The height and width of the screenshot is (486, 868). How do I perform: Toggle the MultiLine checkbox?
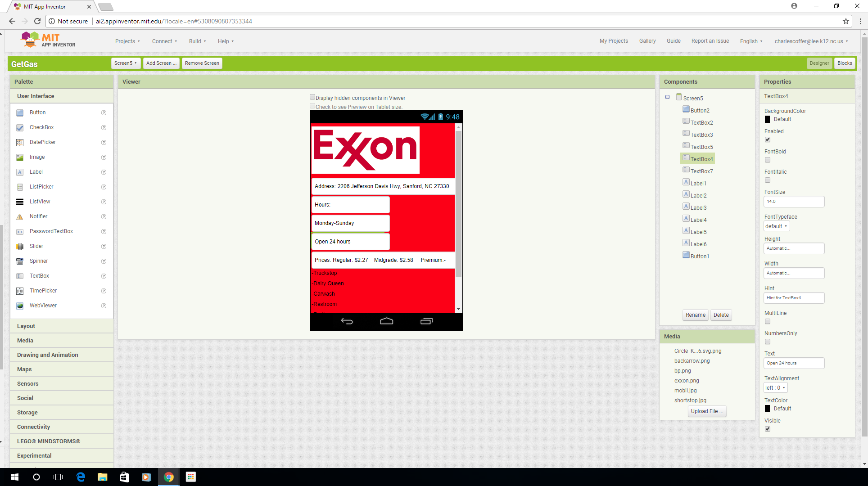coord(768,321)
